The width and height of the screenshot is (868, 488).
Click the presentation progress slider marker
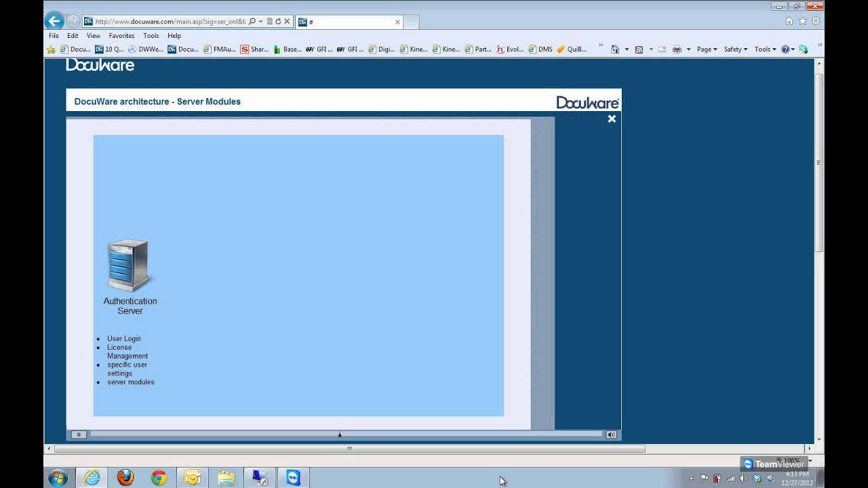point(340,434)
